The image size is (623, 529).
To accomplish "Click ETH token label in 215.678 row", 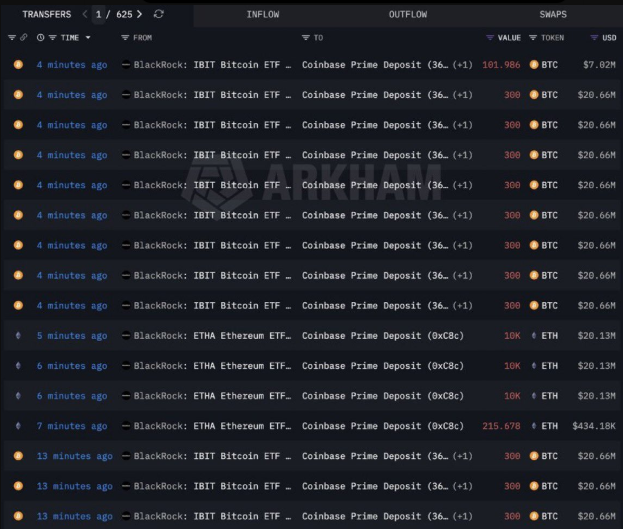I will 549,426.
